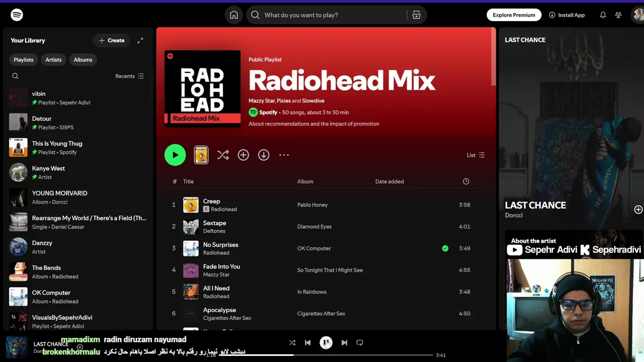Viewport: 644px width, 362px height.
Task: Toggle the saved checkmark on No Surprises
Action: click(445, 248)
